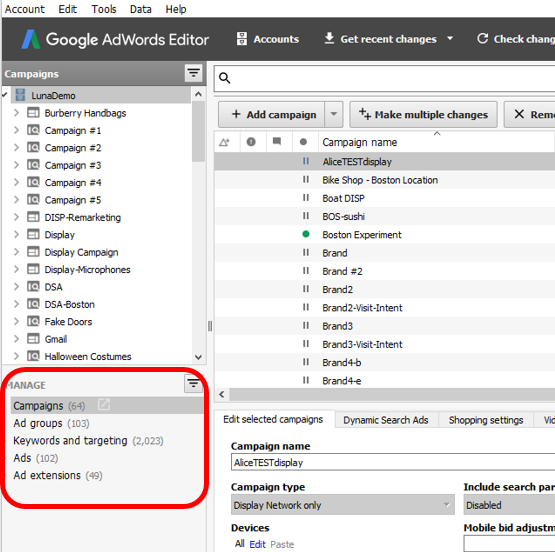The image size is (555, 552).
Task: Open the Add campaign dropdown arrow
Action: point(333,114)
